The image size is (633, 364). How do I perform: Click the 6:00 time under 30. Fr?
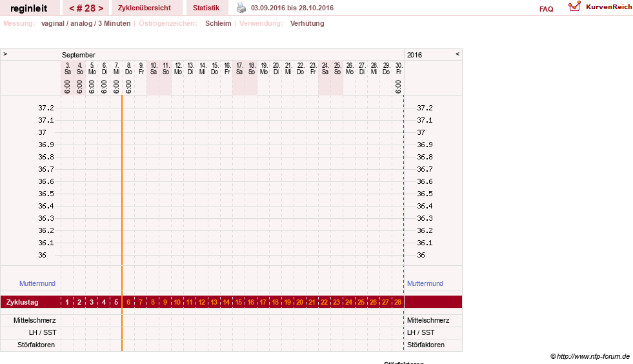pos(399,86)
